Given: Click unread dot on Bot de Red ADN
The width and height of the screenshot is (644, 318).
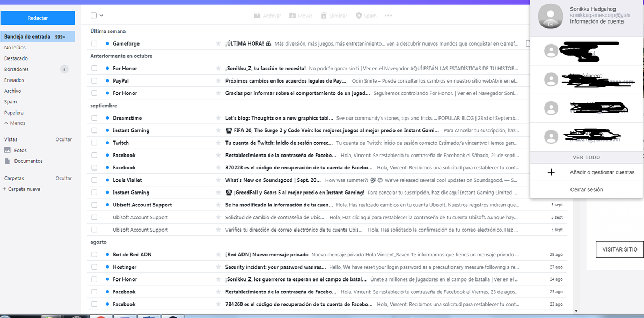Looking at the screenshot, I should [107, 255].
